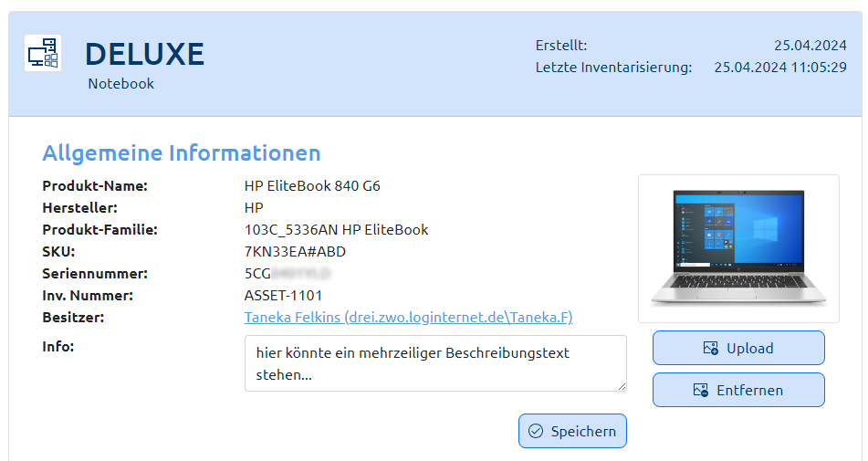Click the Erstellt date 25.04.2024

(x=810, y=46)
